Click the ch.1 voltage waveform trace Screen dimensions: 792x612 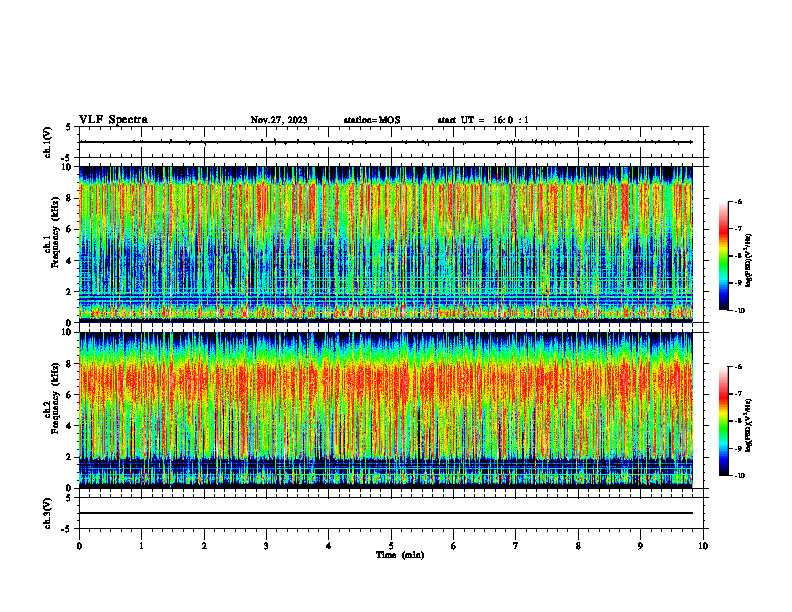coord(386,142)
